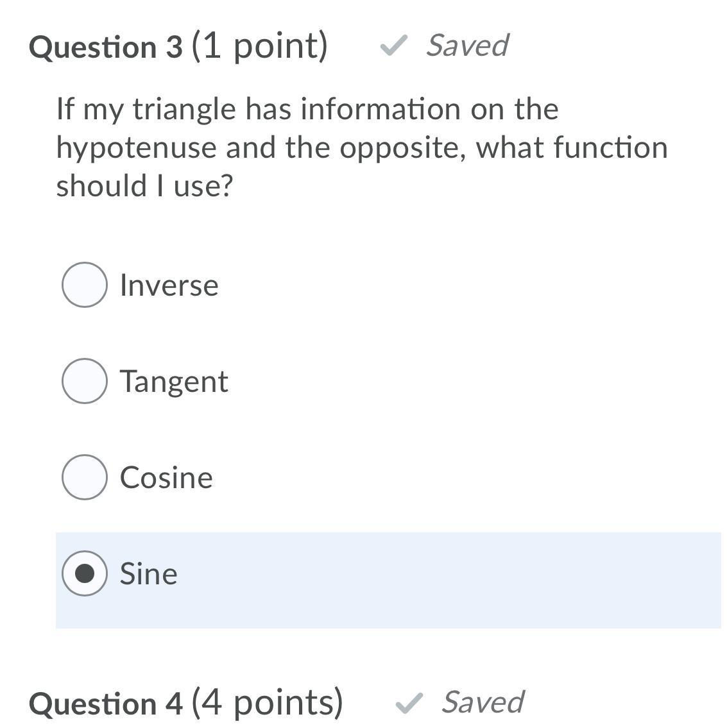The height and width of the screenshot is (728, 727).
Task: Click the Saved status text for Question 4
Action: (483, 702)
